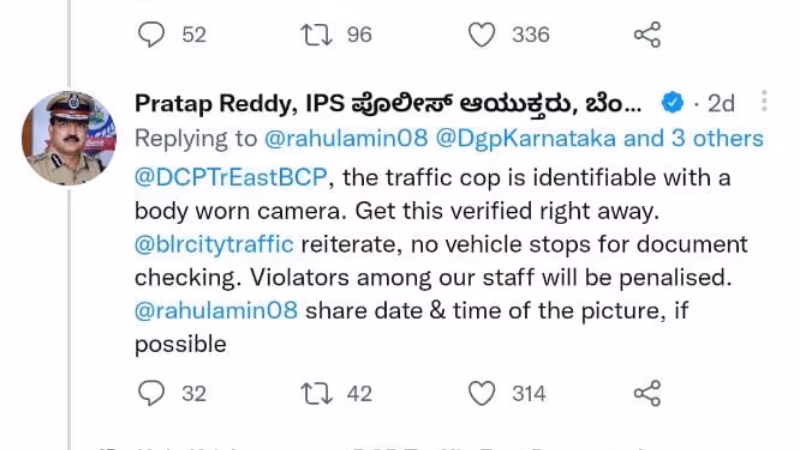Click the 2d tweet timestamp

(720, 102)
